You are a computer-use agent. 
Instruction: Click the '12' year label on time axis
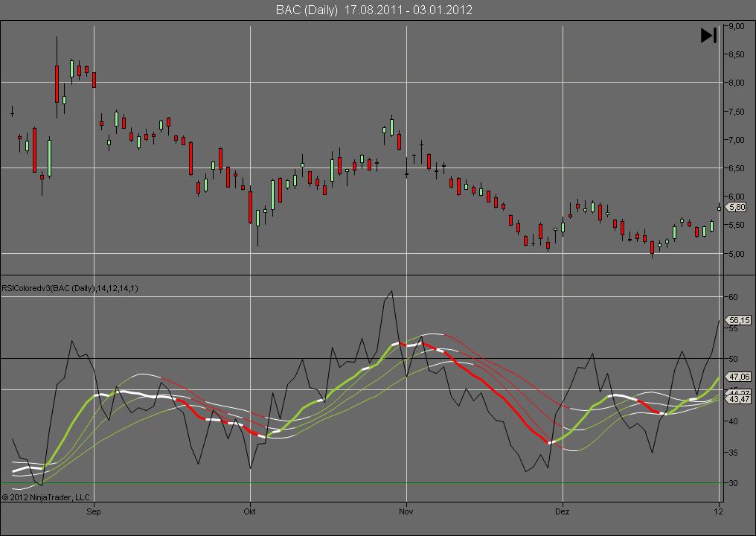click(x=718, y=511)
